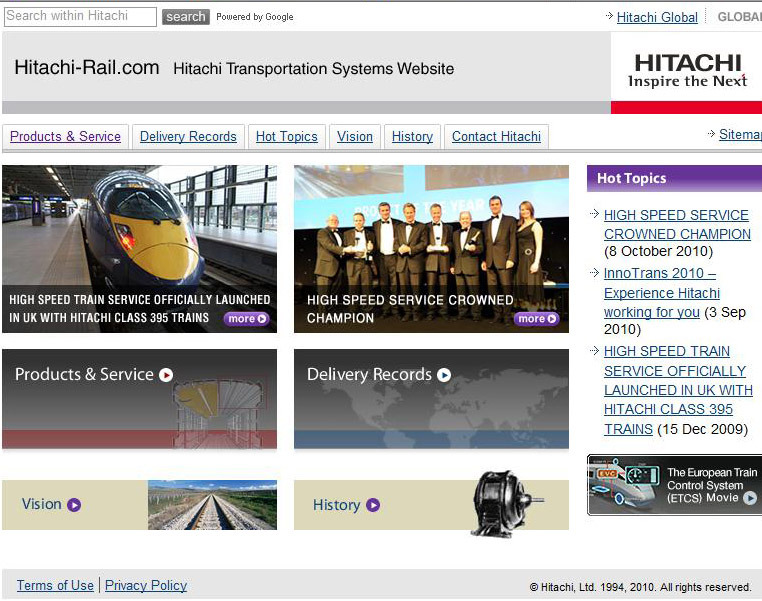
Task: Click the arrow icon beside Hitachi Global
Action: point(609,16)
